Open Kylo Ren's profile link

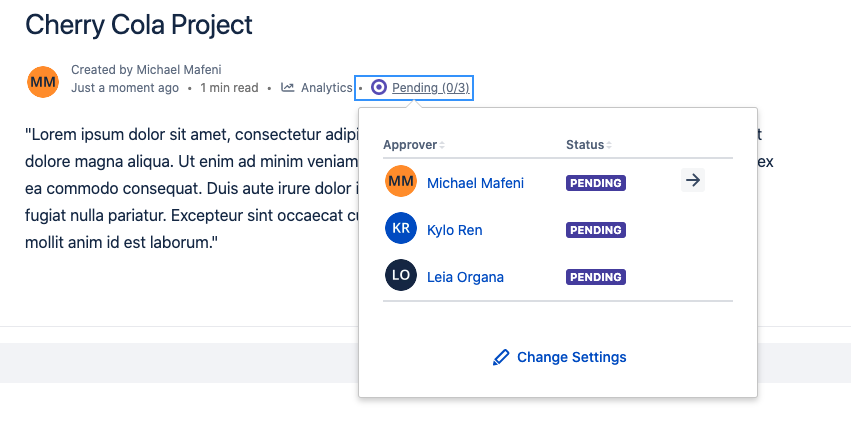pyautogui.click(x=454, y=230)
